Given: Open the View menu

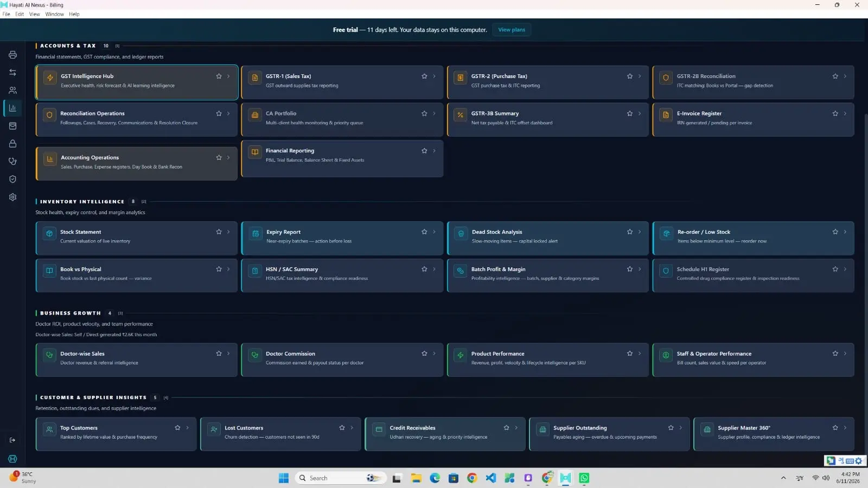Looking at the screenshot, I should [35, 14].
